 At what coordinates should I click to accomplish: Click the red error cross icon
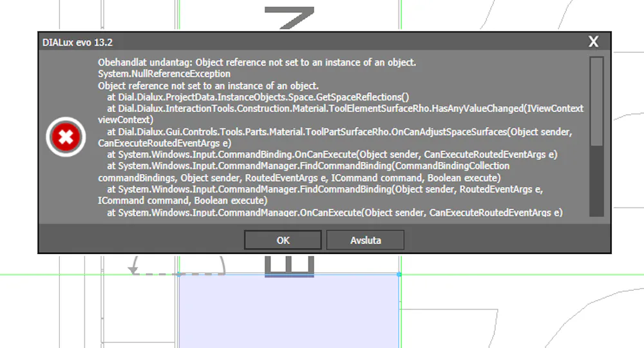pyautogui.click(x=66, y=137)
